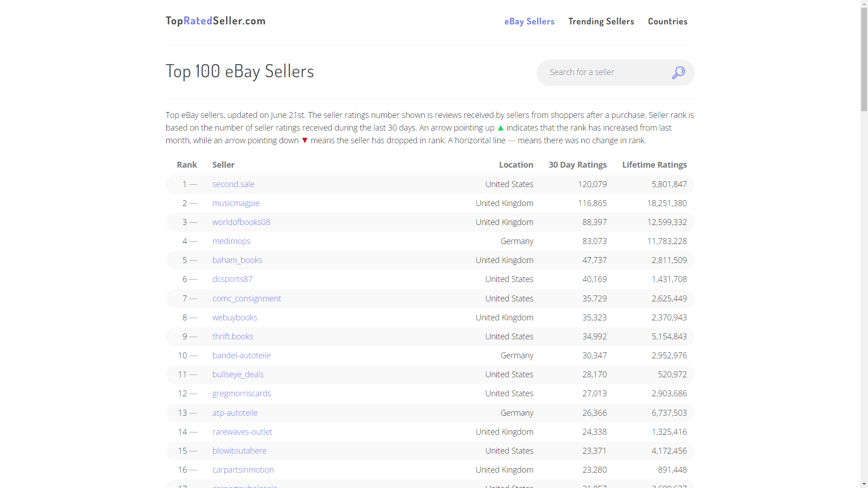The image size is (868, 488).
Task: Click the scrollbar up arrow
Action: (x=864, y=4)
